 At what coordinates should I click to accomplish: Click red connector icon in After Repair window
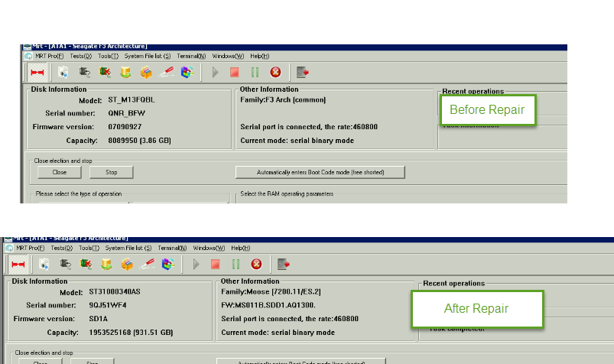tap(18, 265)
